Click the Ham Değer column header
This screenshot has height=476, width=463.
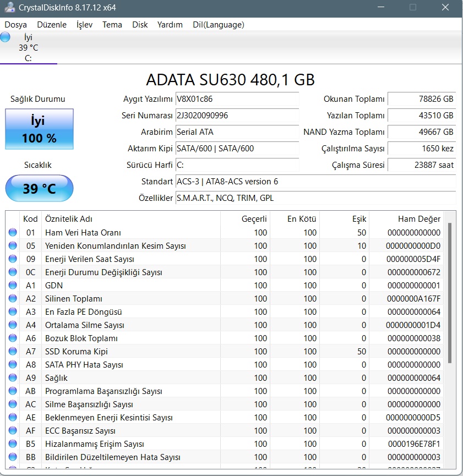point(406,219)
